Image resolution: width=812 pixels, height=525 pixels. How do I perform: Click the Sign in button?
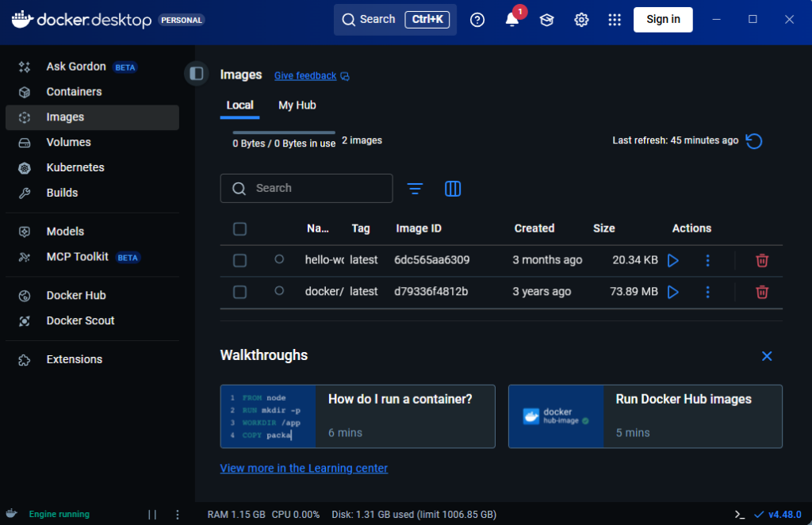[663, 20]
